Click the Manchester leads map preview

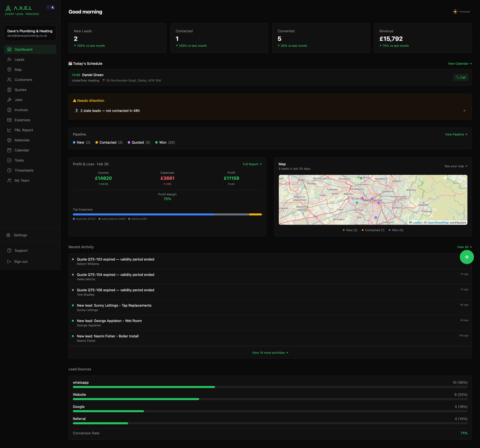(x=373, y=200)
